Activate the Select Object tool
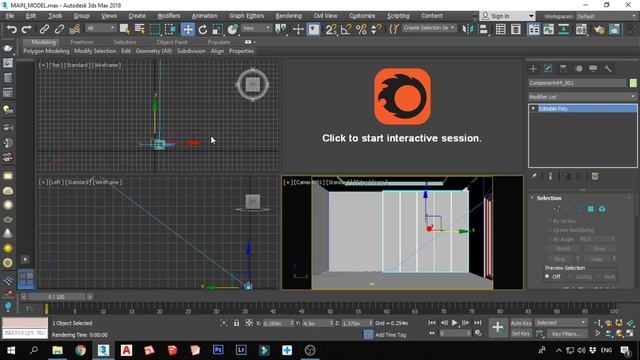 click(124, 29)
